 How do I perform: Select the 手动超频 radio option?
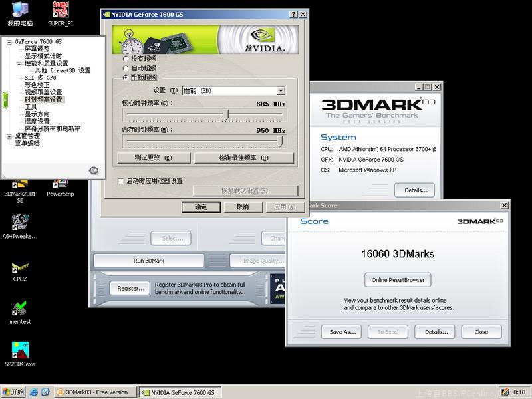click(126, 78)
